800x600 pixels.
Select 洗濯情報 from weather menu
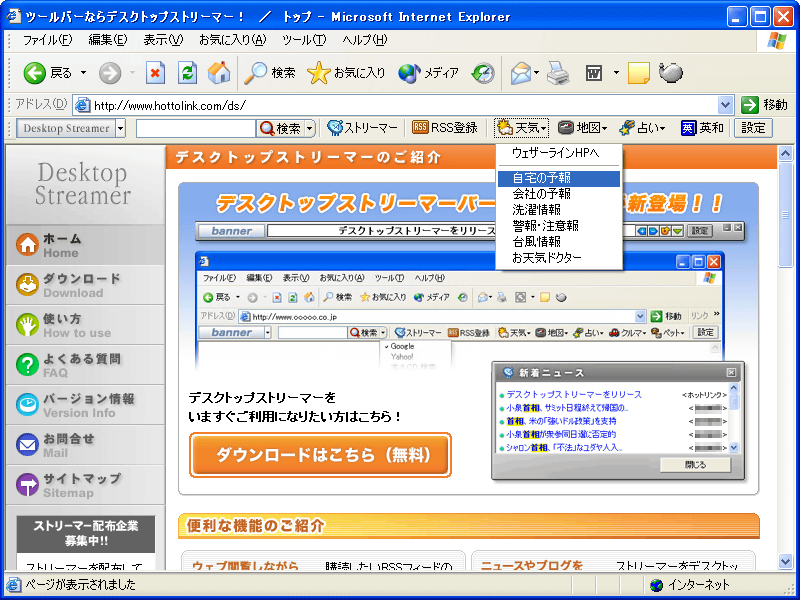click(559, 210)
